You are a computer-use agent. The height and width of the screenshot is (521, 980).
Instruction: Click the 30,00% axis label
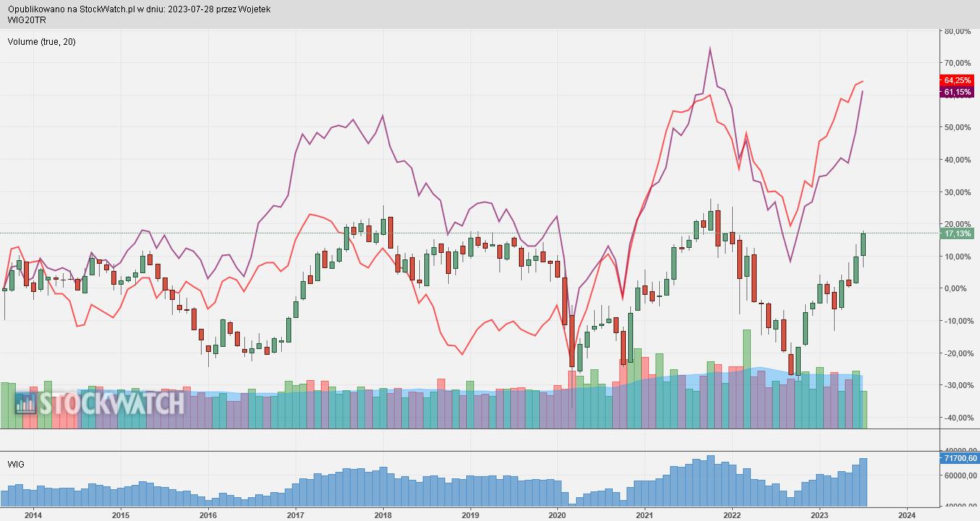pyautogui.click(x=958, y=192)
